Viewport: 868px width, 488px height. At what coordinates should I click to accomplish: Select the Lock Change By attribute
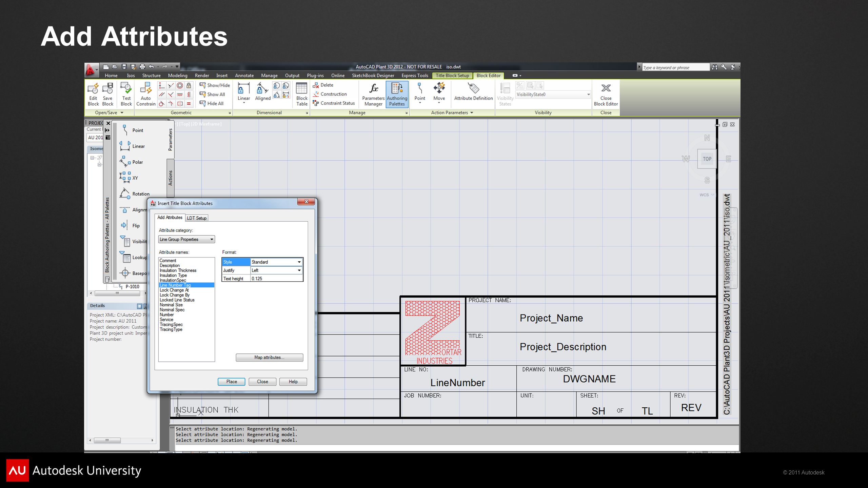click(x=175, y=295)
